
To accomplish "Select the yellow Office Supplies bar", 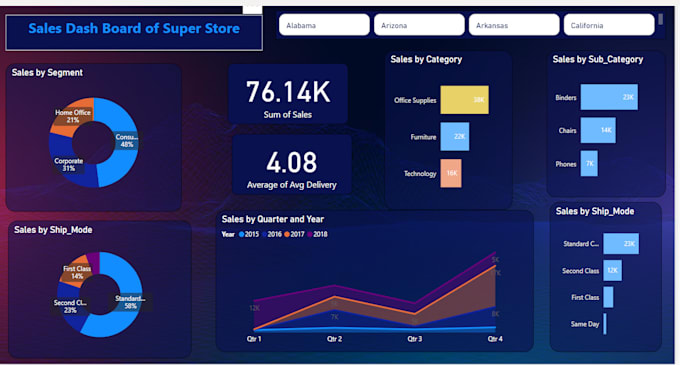I will pos(464,100).
